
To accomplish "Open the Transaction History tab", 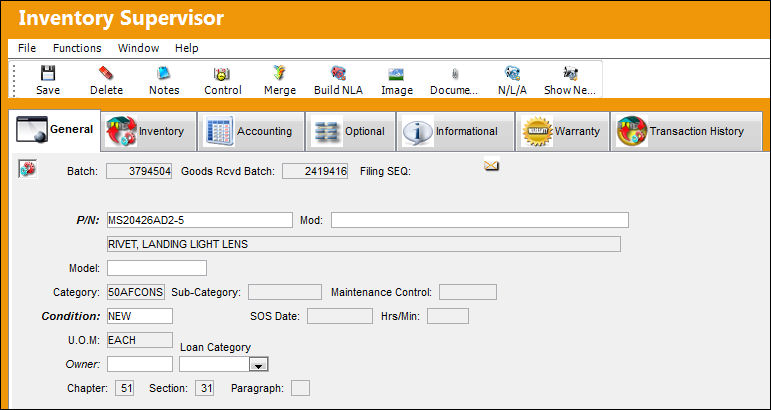I will 686,131.
